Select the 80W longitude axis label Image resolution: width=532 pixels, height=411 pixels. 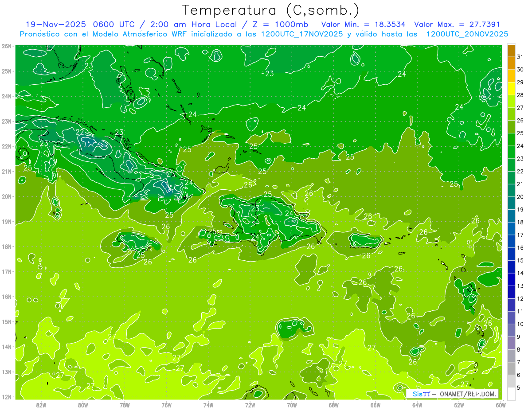pos(83,404)
